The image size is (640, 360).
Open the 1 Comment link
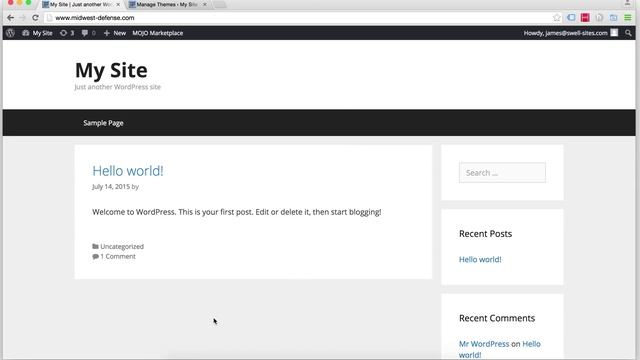coord(118,256)
